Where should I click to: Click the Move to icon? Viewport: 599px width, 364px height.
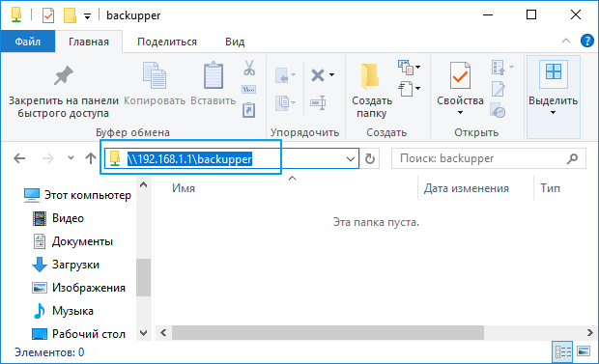[283, 75]
